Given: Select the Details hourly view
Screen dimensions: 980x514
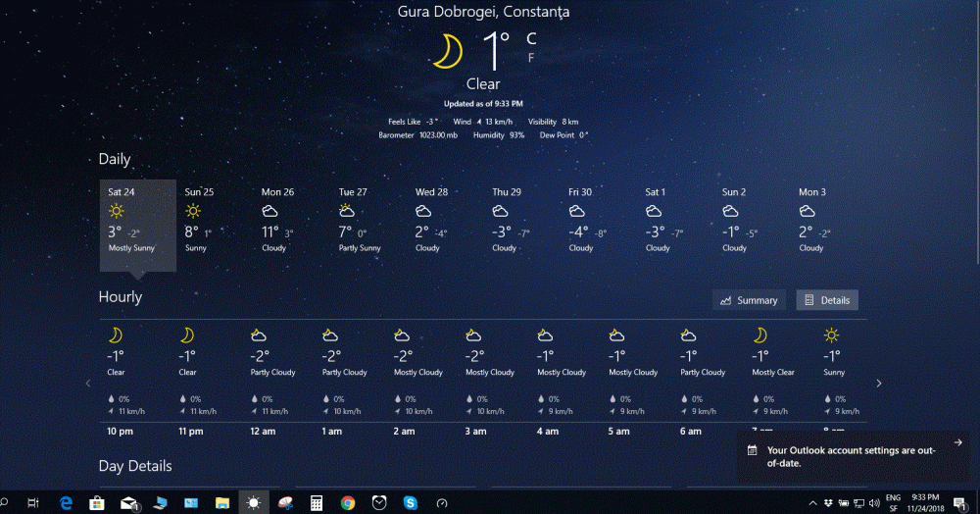Looking at the screenshot, I should [827, 300].
